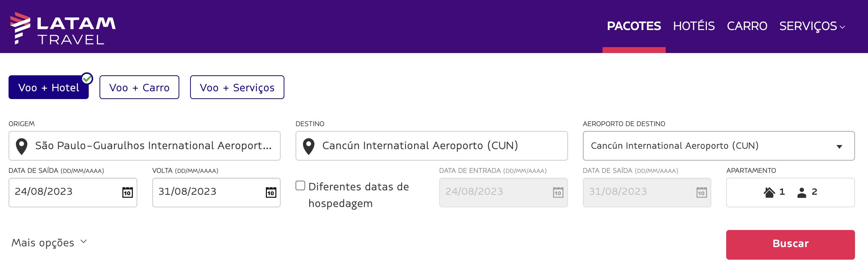Click the origin location pin icon
Image resolution: width=868 pixels, height=276 pixels.
pos(22,147)
